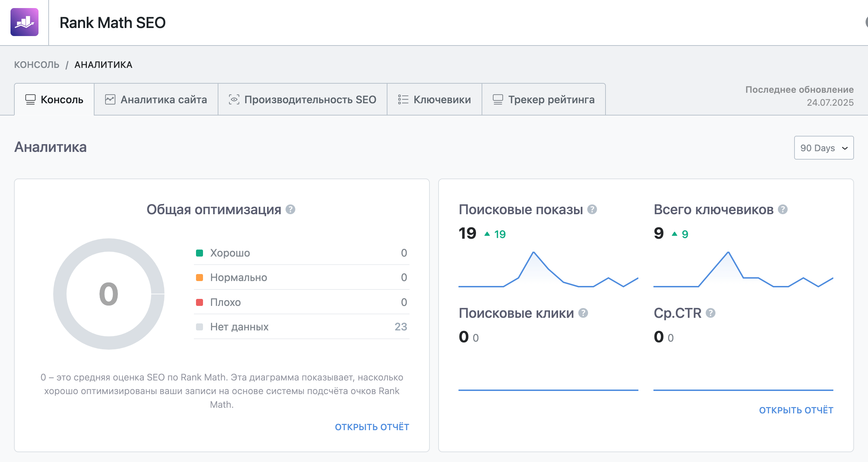
Task: Open report link under search stats card
Action: pyautogui.click(x=796, y=410)
